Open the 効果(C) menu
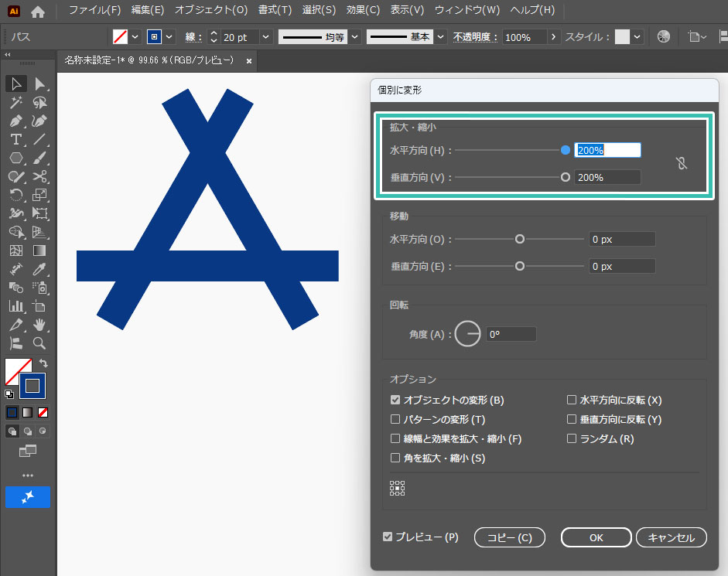Image resolution: width=728 pixels, height=576 pixels. pyautogui.click(x=363, y=11)
